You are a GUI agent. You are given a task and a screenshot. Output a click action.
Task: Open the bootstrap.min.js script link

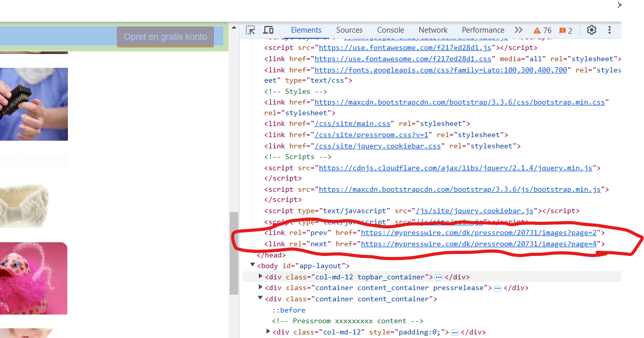460,190
